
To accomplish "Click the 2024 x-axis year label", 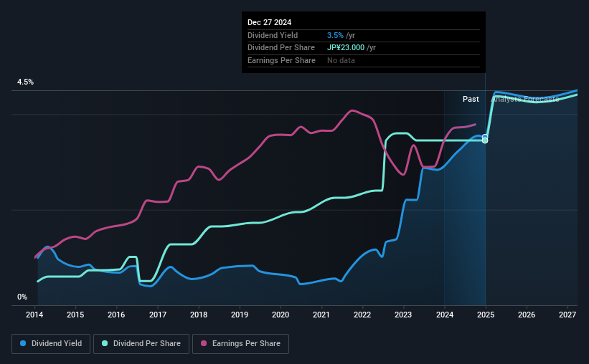I will [444, 315].
